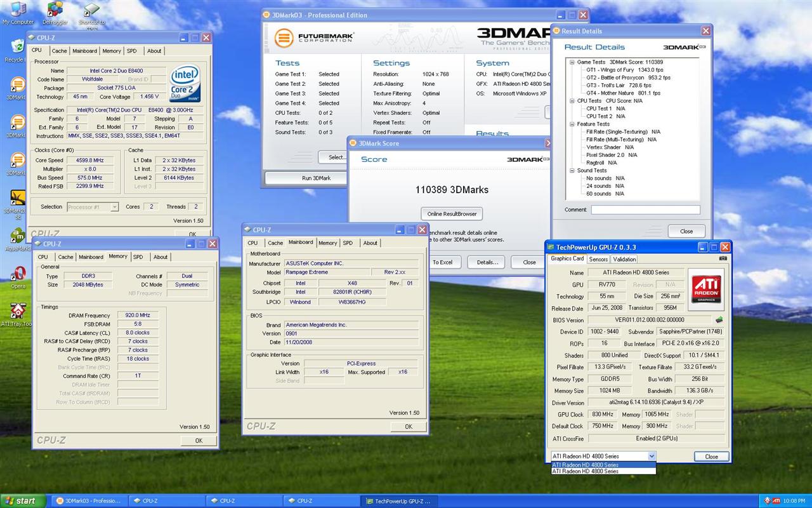Image resolution: width=812 pixels, height=508 pixels.
Task: Open the Cache tab in top CPU-Z window
Action: (60, 51)
